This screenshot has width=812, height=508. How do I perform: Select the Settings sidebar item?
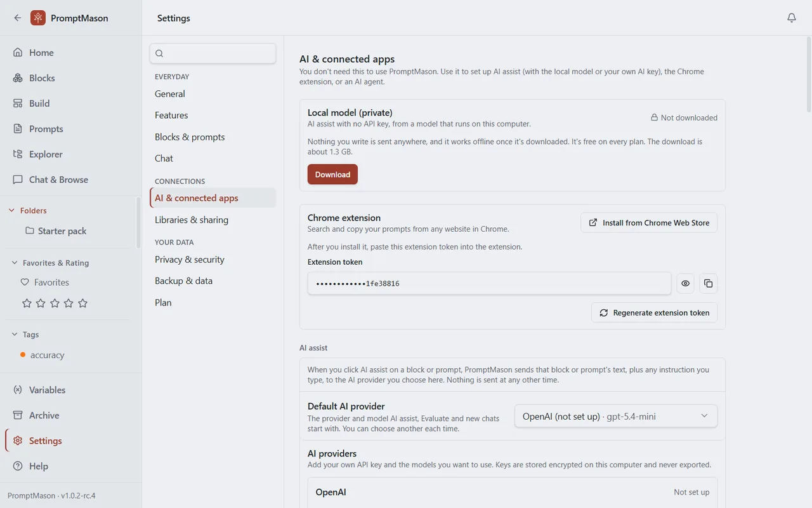70,441
